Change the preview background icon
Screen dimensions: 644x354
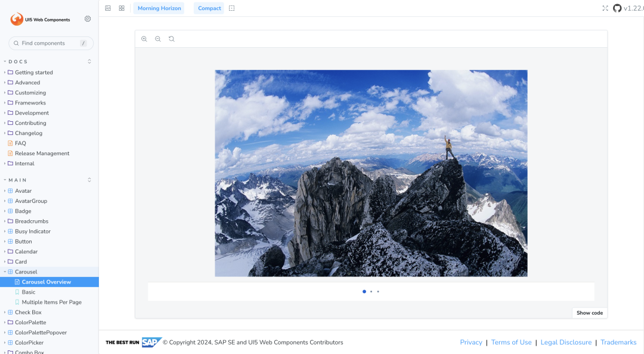coord(108,8)
